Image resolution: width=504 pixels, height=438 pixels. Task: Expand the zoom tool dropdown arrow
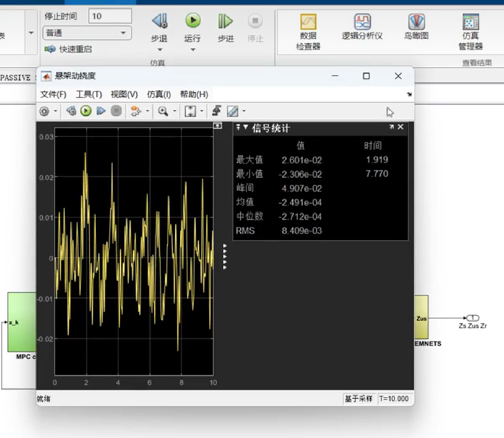(x=175, y=111)
